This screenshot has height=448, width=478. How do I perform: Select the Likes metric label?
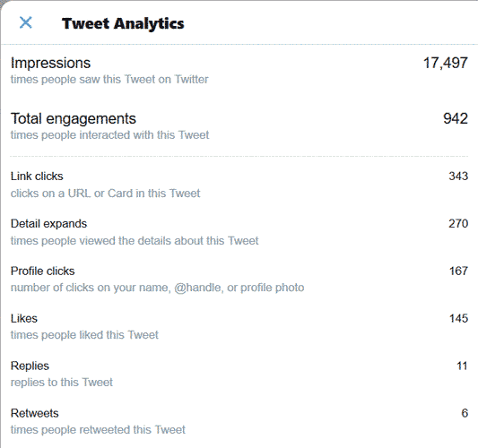tap(24, 319)
